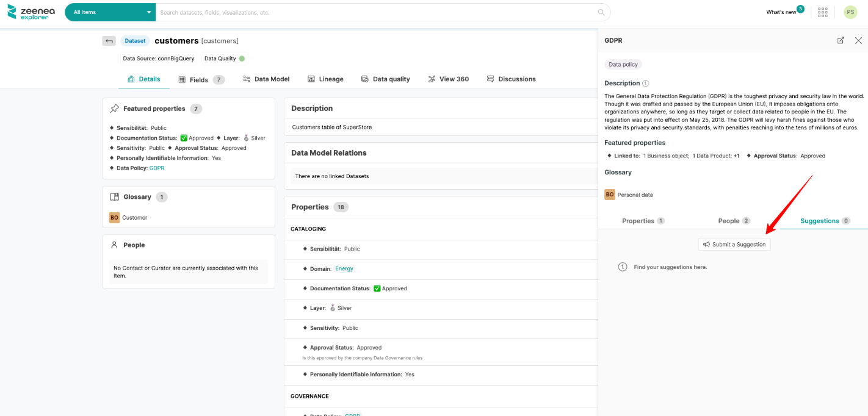The image size is (868, 416).
Task: Open the Data Model tab
Action: point(266,79)
